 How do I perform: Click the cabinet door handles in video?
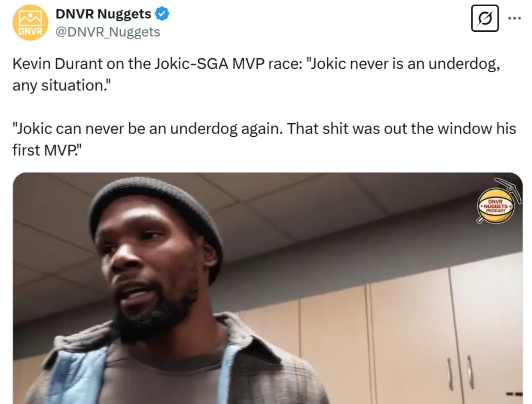[460, 372]
